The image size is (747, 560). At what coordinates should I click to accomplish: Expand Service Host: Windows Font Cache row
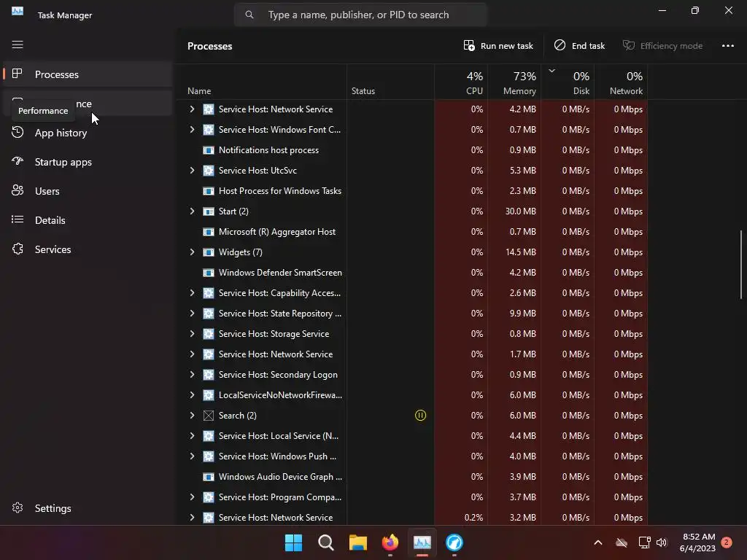[192, 130]
